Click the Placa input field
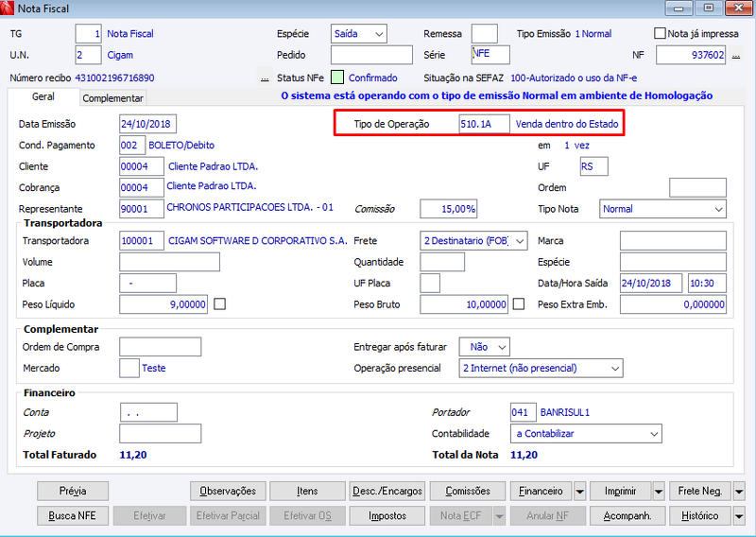 coord(148,284)
